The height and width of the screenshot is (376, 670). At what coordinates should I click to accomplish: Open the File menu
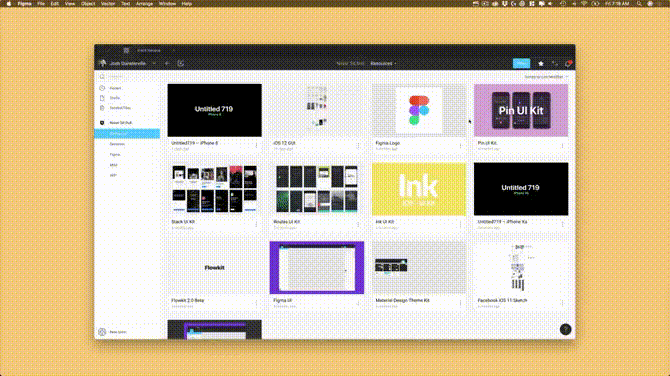pyautogui.click(x=41, y=3)
